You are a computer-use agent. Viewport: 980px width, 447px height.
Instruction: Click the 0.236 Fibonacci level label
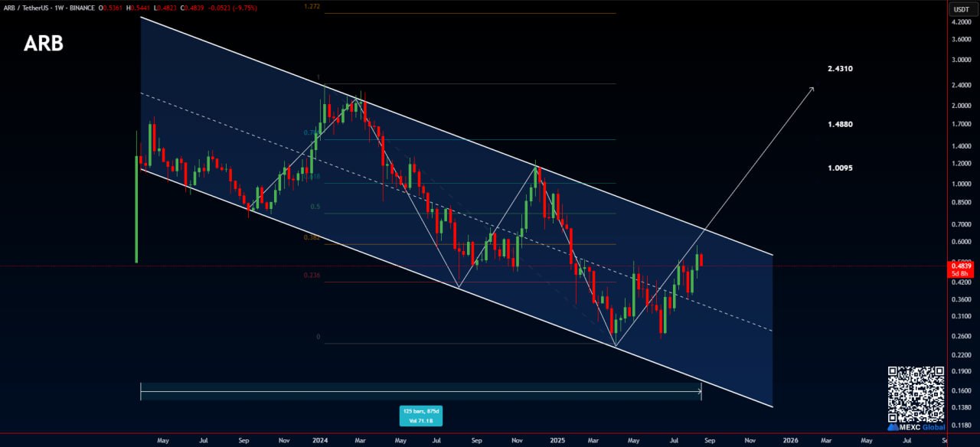[312, 276]
